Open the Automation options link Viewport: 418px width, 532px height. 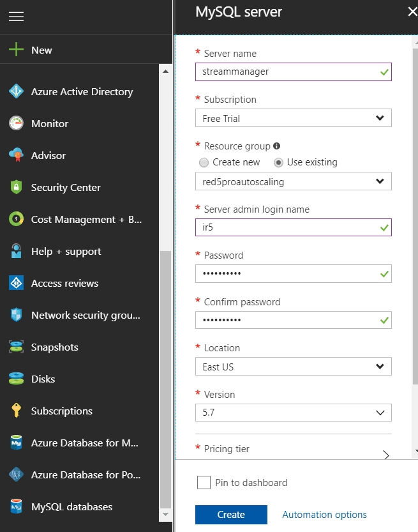click(x=324, y=515)
